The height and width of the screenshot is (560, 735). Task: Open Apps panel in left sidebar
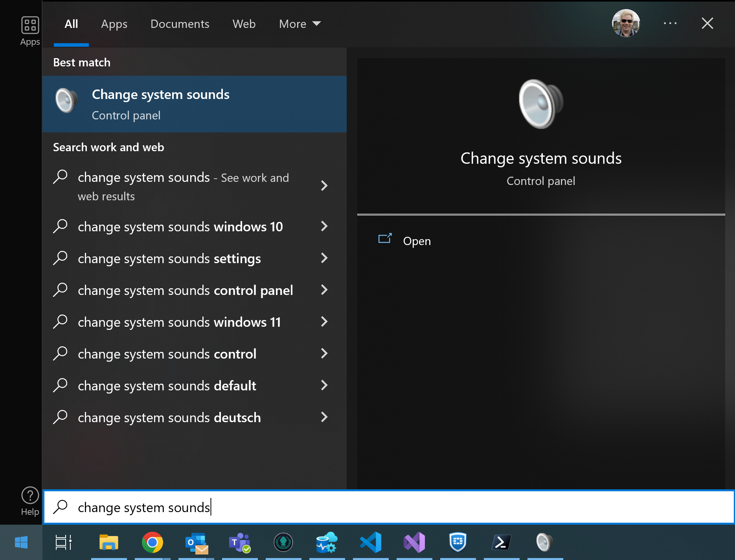(x=30, y=31)
